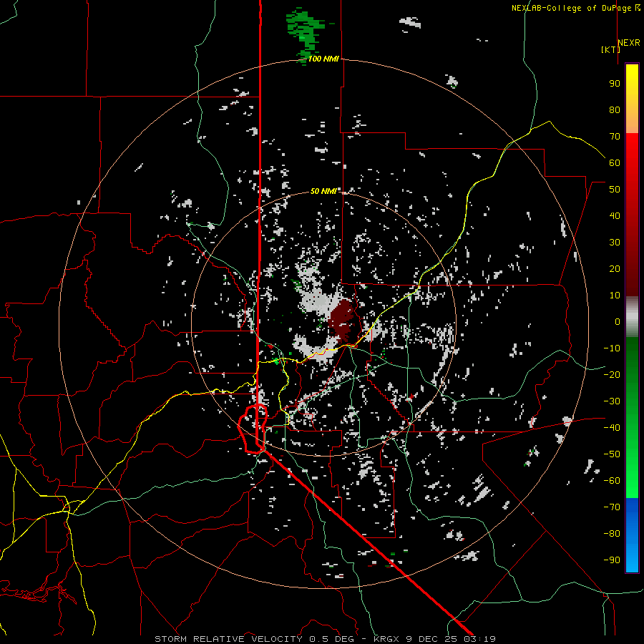
Task: Click the 40 value on velocity scale
Action: click(615, 215)
